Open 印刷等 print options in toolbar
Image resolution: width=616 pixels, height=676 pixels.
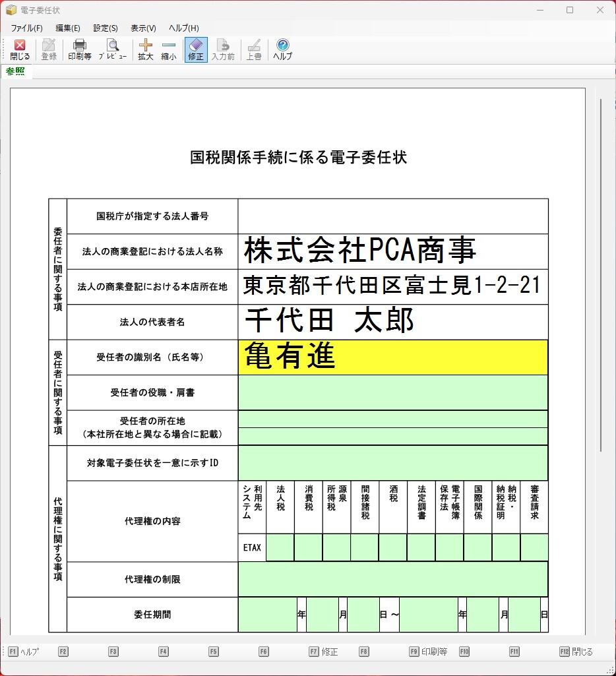pyautogui.click(x=80, y=50)
